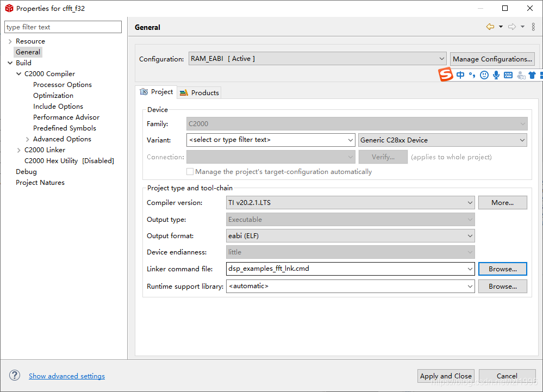
Task: Open the Compiler version dropdown
Action: click(350, 203)
